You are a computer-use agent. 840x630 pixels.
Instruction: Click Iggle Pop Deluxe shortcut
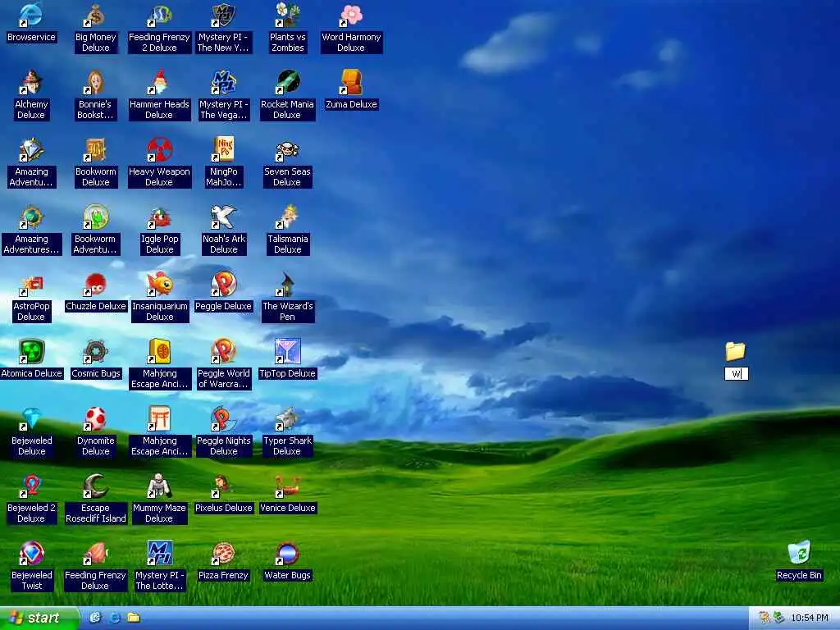(x=160, y=217)
